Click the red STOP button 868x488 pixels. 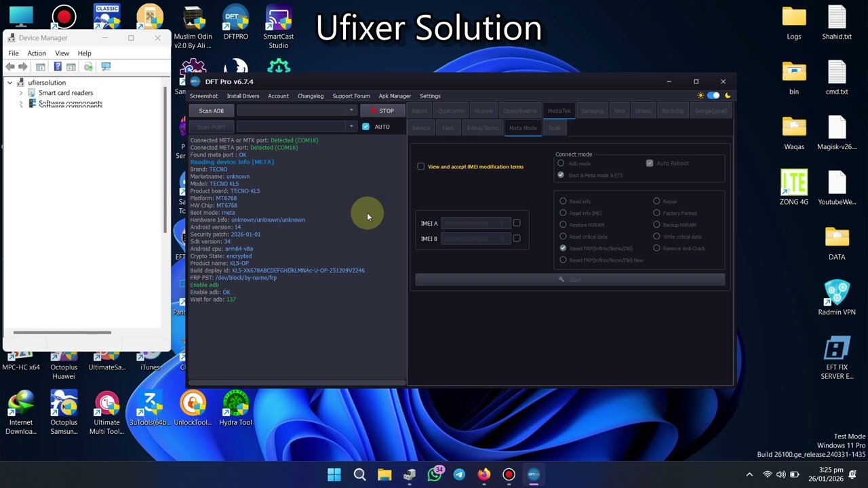[382, 111]
